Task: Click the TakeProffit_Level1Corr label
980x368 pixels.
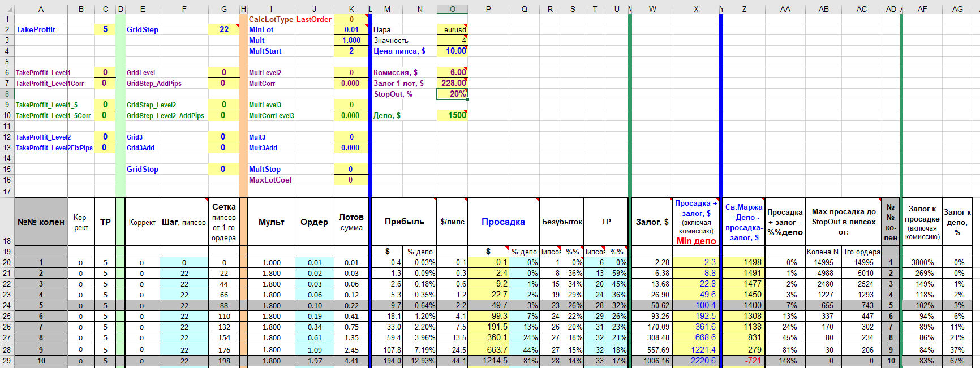Action: 50,84
